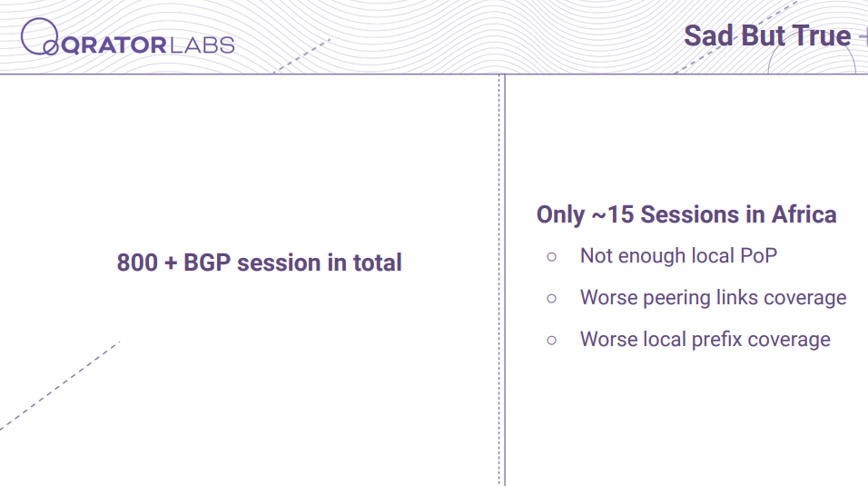Viewport: 868px width, 486px height.
Task: Click the dashed diagonal line near the logo
Action: coord(302,55)
